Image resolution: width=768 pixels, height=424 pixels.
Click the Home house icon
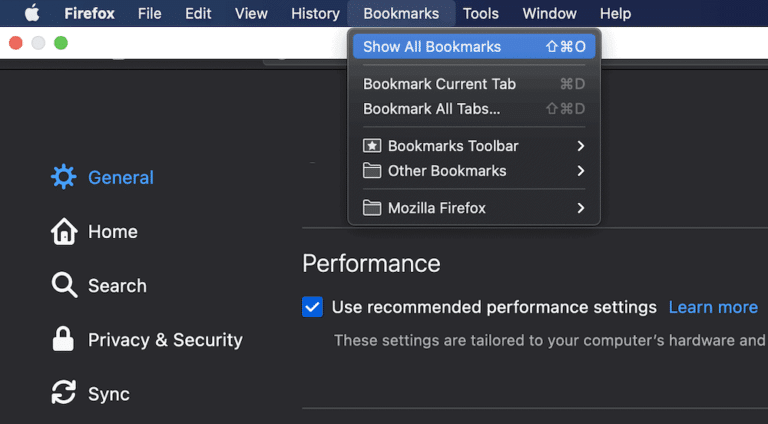tap(64, 231)
